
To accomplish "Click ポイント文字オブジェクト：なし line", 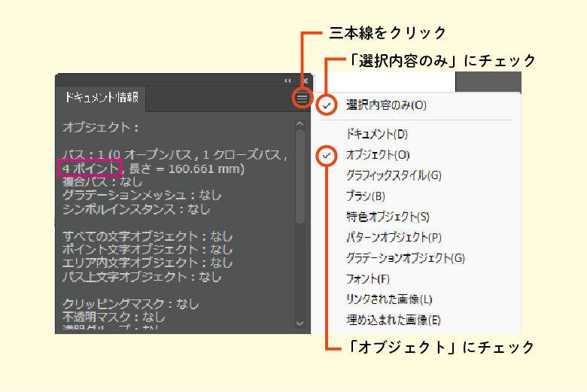I will coord(148,249).
